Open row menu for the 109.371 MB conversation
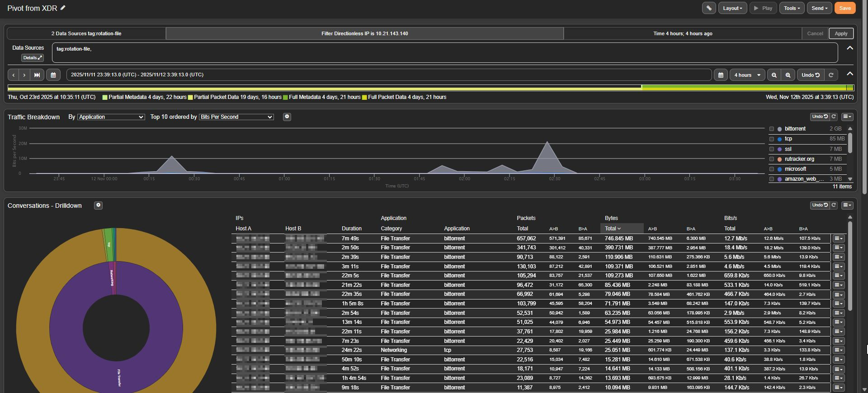 click(x=839, y=267)
